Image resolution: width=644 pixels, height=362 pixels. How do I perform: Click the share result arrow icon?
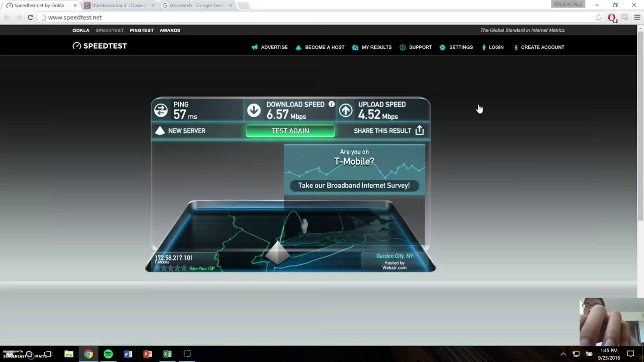click(x=420, y=130)
